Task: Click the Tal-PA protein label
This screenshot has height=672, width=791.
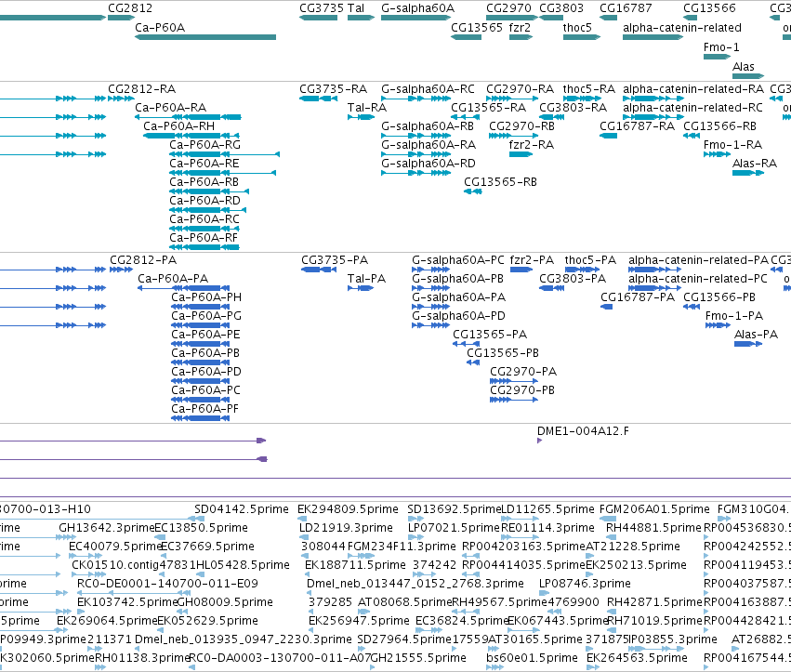Action: pos(367,279)
